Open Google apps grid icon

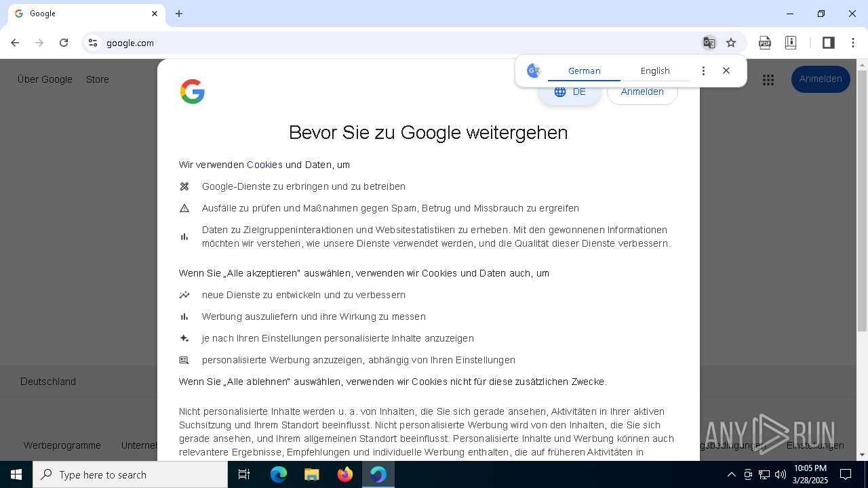point(768,79)
